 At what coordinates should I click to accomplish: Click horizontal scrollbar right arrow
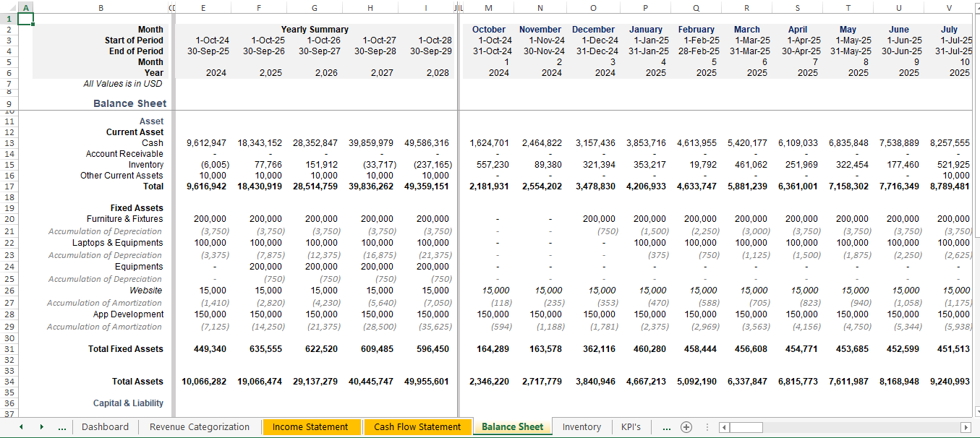(x=965, y=427)
